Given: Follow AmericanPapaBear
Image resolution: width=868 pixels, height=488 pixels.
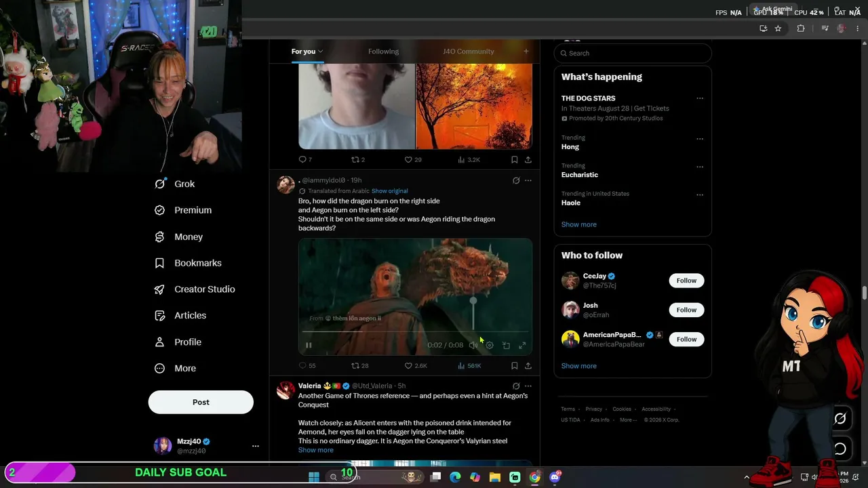Looking at the screenshot, I should [686, 339].
